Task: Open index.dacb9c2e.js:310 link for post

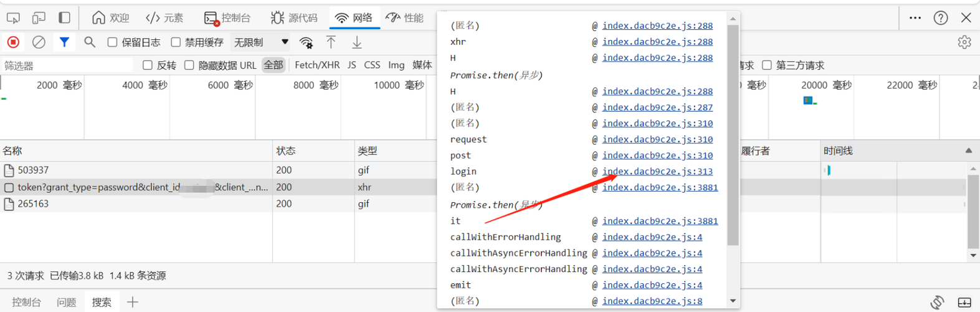Action: 657,155
